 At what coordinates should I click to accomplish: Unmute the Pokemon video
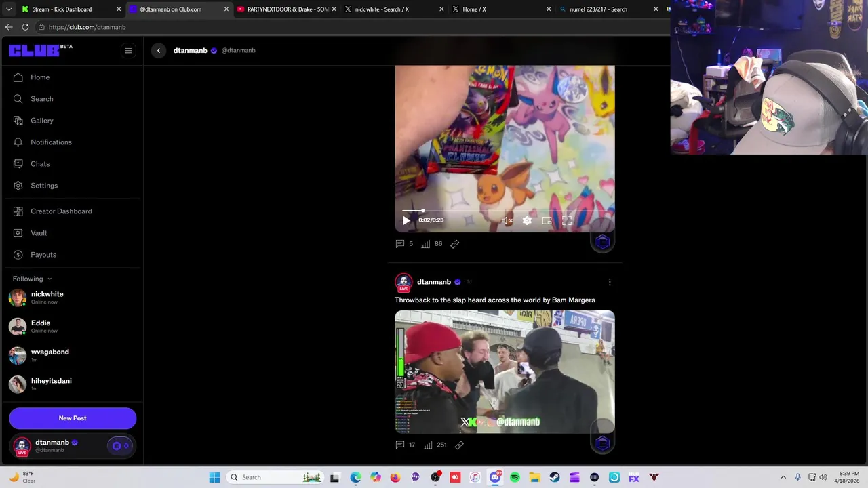507,220
